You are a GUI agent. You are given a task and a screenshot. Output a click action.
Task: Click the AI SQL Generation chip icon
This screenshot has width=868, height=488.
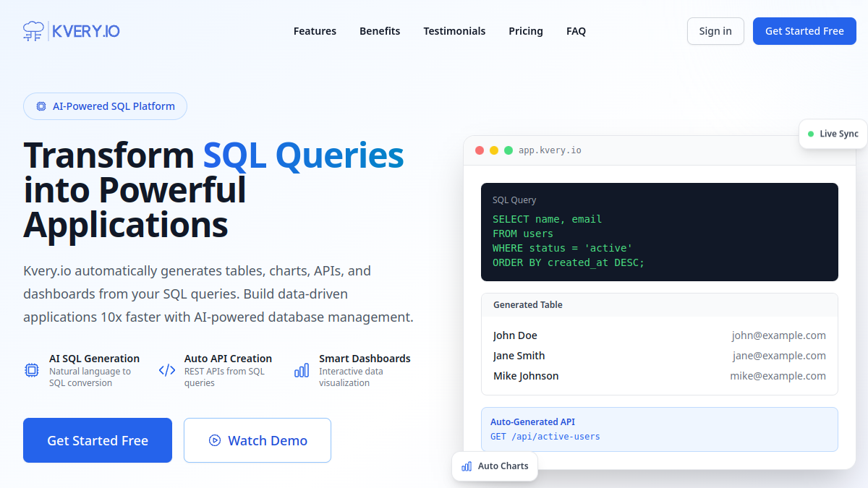32,370
